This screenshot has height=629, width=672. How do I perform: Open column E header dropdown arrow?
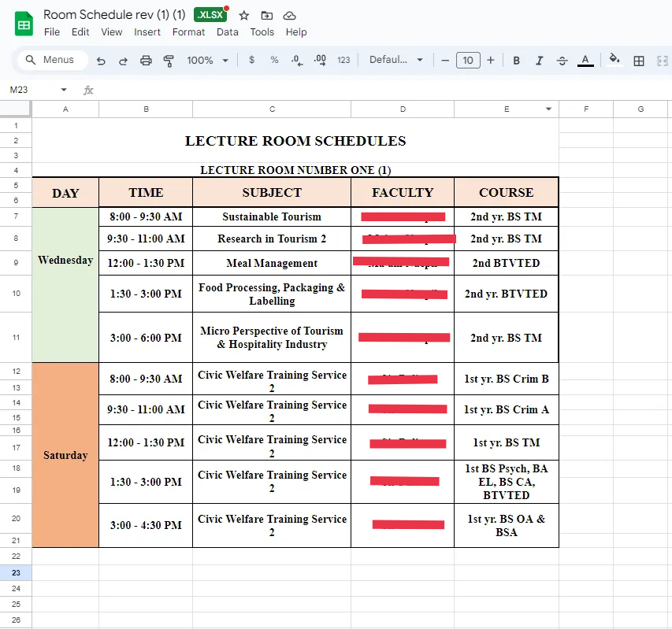point(548,109)
